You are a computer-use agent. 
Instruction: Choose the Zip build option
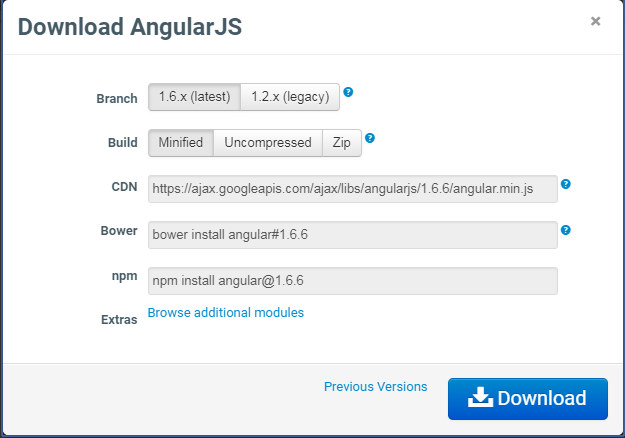tap(342, 143)
